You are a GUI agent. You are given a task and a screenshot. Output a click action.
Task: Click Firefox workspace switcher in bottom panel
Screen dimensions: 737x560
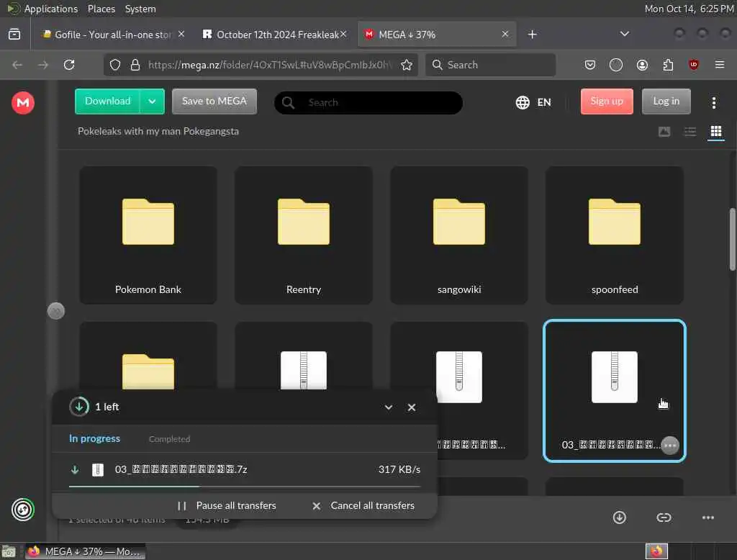click(x=656, y=551)
